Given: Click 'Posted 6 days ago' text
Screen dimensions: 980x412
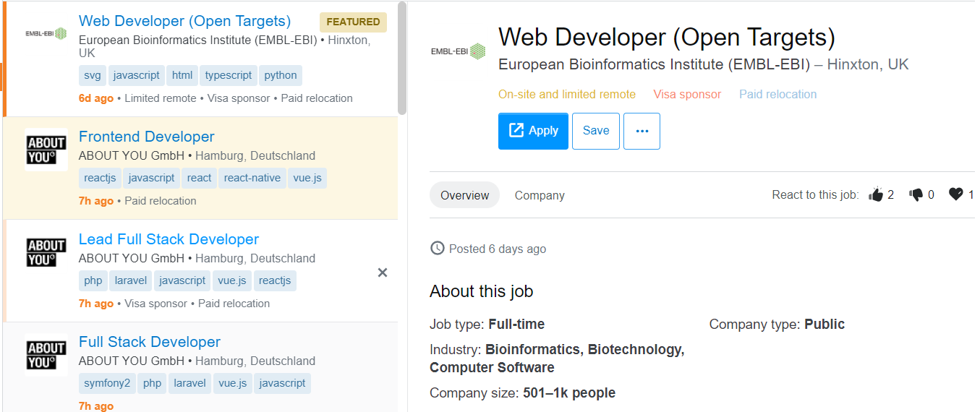Looking at the screenshot, I should (x=498, y=249).
